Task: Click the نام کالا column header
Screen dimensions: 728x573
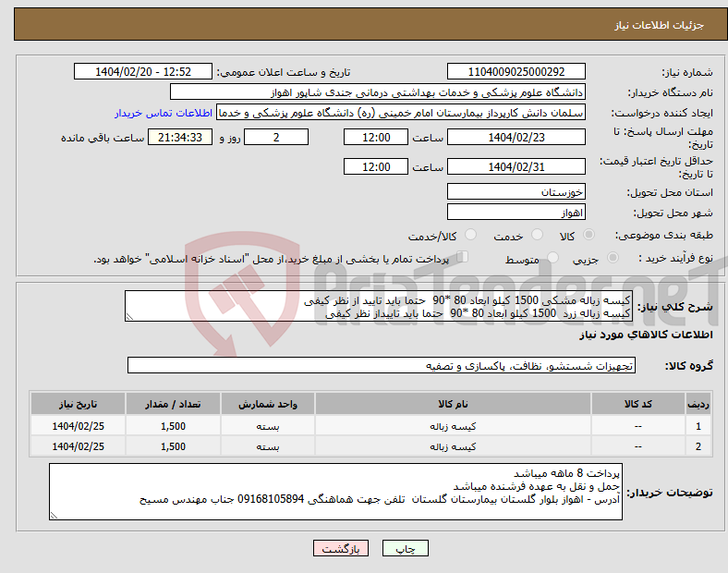Action: pyautogui.click(x=453, y=404)
